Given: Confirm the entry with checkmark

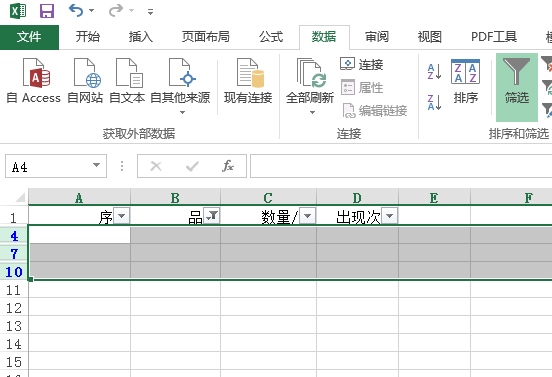Looking at the screenshot, I should pos(192,166).
